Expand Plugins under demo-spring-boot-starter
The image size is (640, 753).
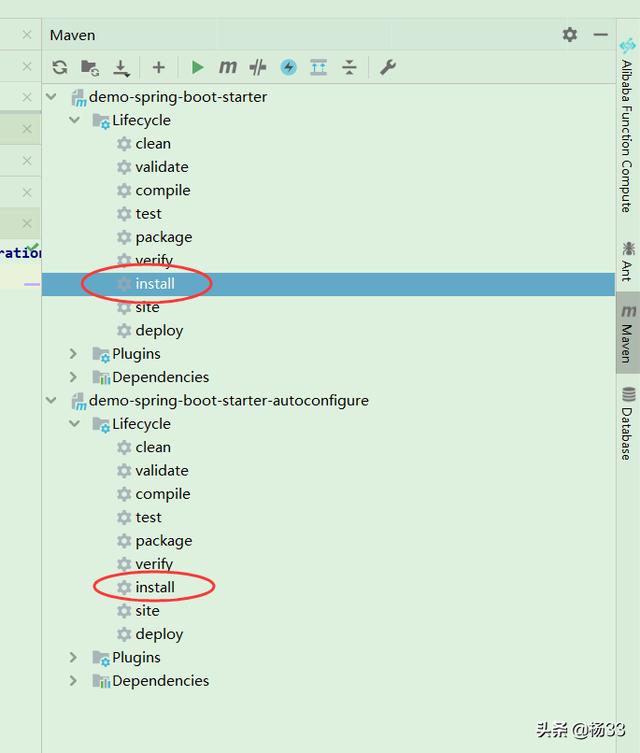pos(73,353)
